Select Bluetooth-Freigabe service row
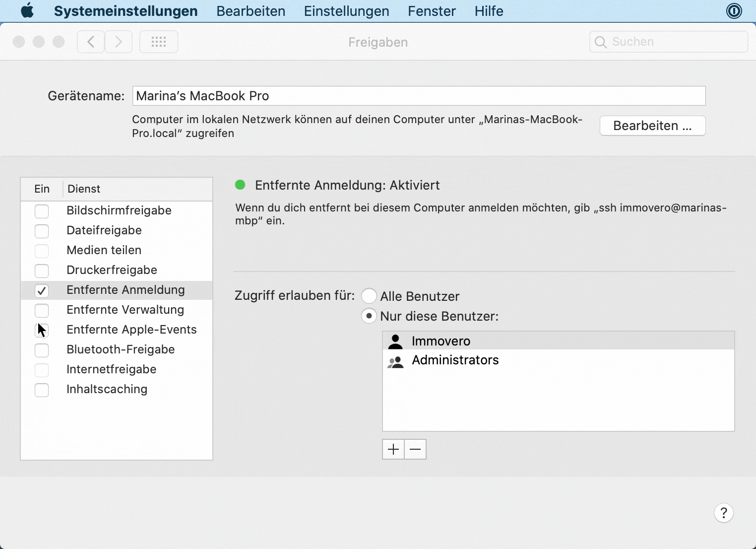756x549 pixels. [117, 349]
